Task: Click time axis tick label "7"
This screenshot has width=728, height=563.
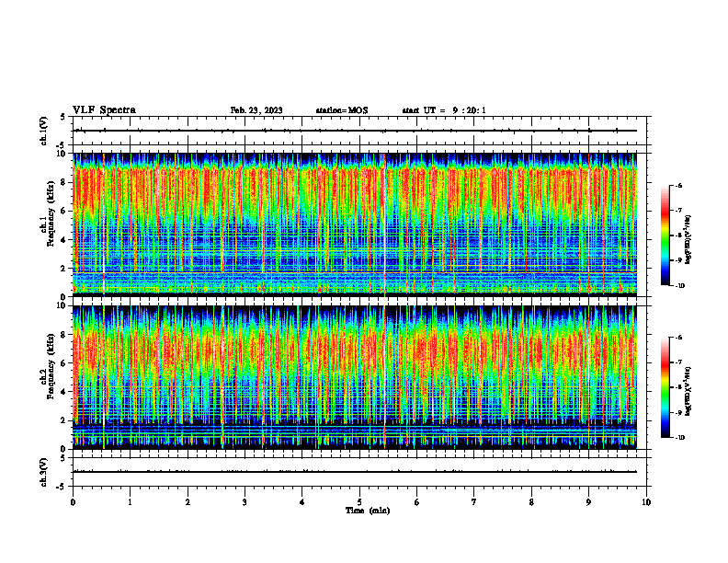Action: point(474,502)
